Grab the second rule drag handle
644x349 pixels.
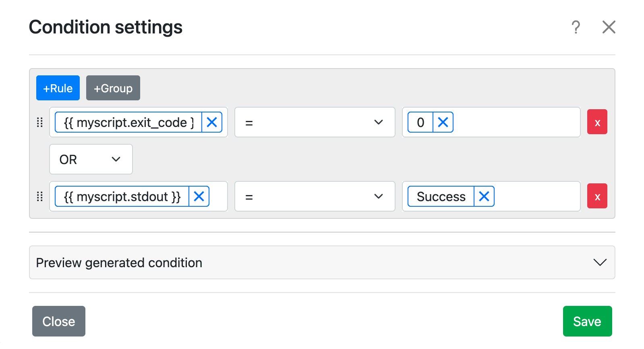[x=40, y=197]
